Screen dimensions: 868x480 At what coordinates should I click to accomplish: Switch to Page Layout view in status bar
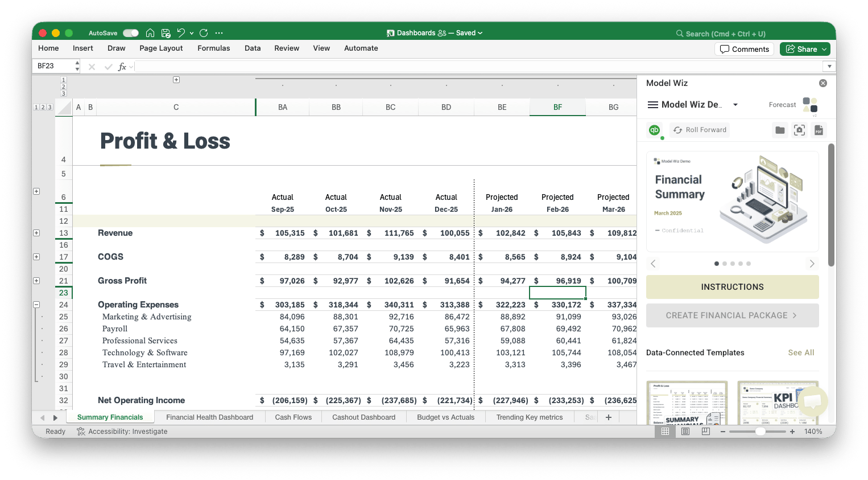coord(685,432)
